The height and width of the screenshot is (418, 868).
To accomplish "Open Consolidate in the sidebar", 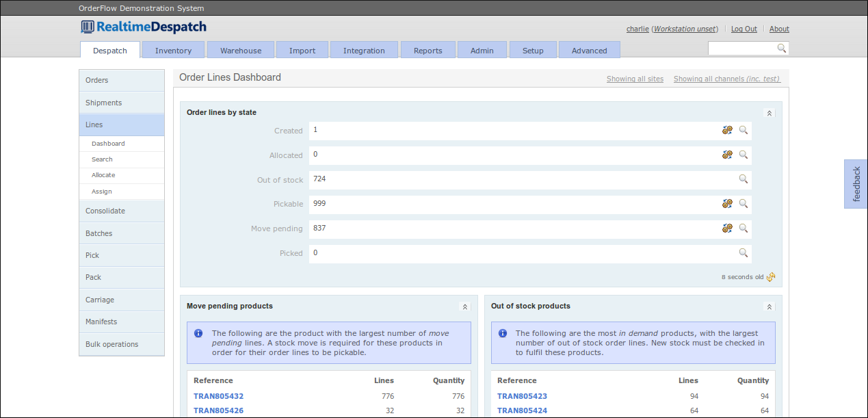I will tap(122, 211).
